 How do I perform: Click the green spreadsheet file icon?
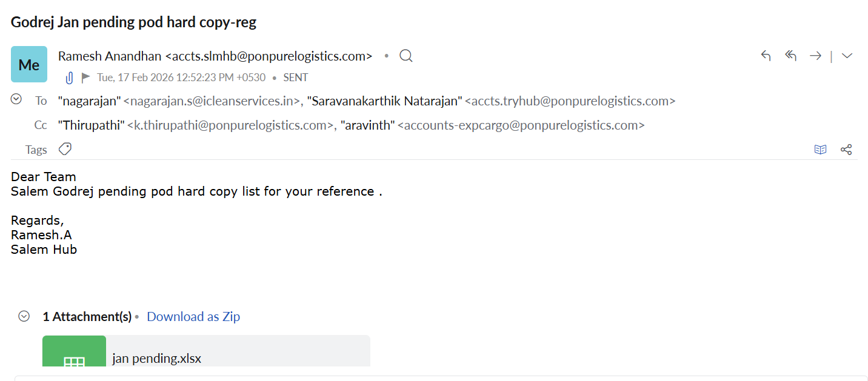click(x=74, y=354)
